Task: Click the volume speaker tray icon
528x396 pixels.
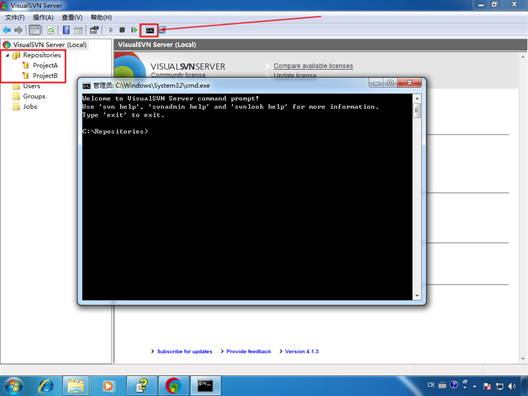Action: [512, 386]
